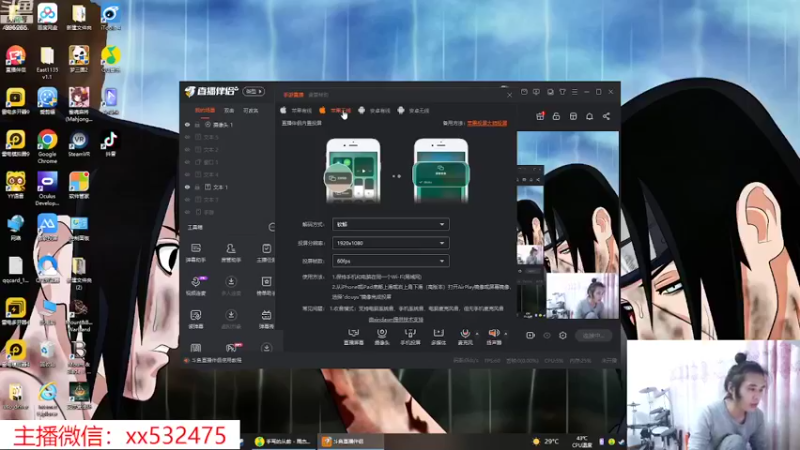This screenshot has width=800, height=450.
Task: Show the 文本 4 layer with eye icon
Action: (187, 174)
